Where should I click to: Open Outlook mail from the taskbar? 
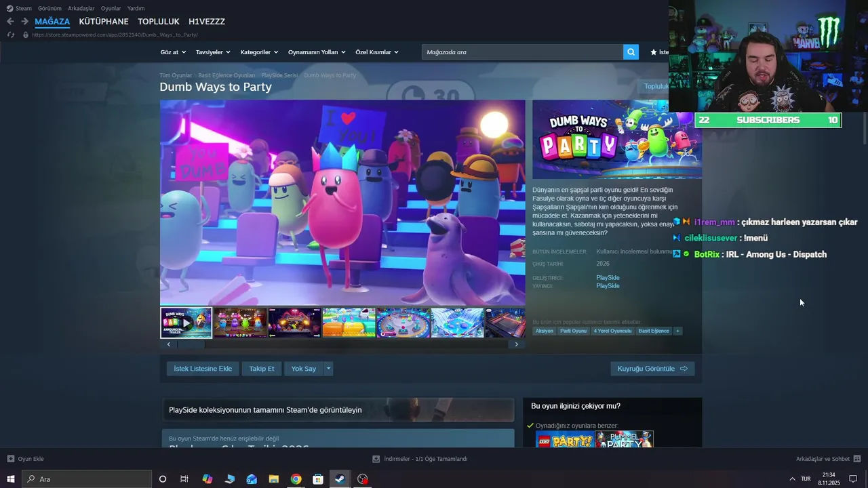point(252,479)
